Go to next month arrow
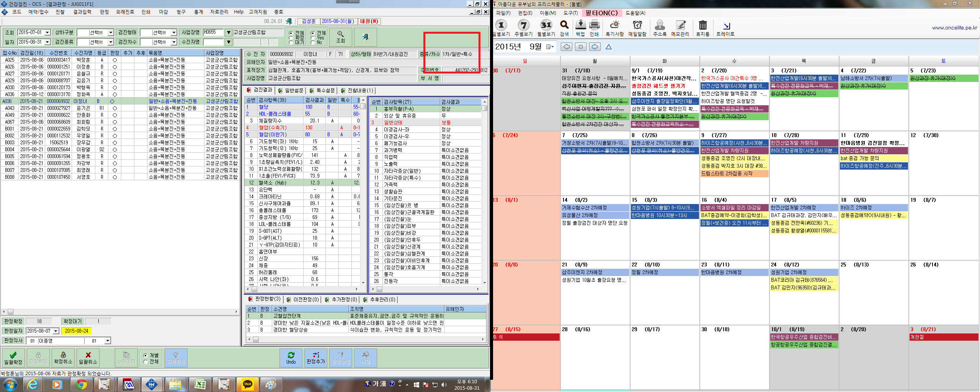 tap(595, 47)
